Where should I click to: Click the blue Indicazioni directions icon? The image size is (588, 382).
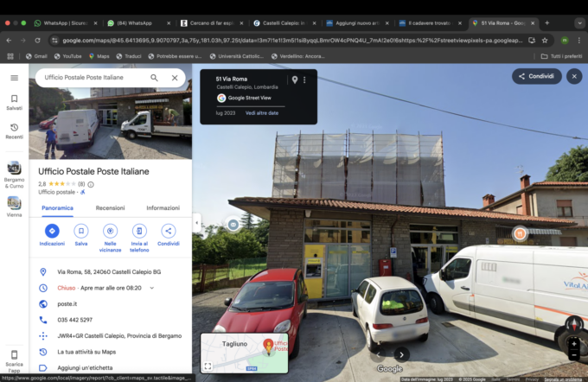52,231
